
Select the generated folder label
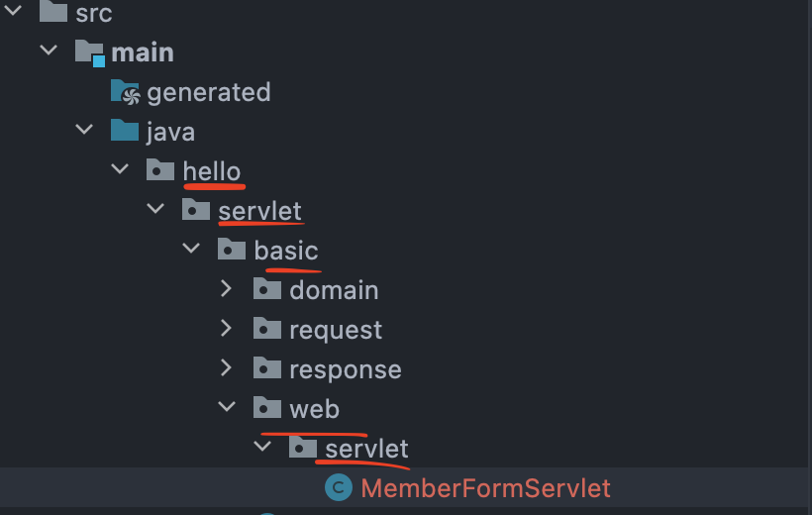(x=209, y=93)
